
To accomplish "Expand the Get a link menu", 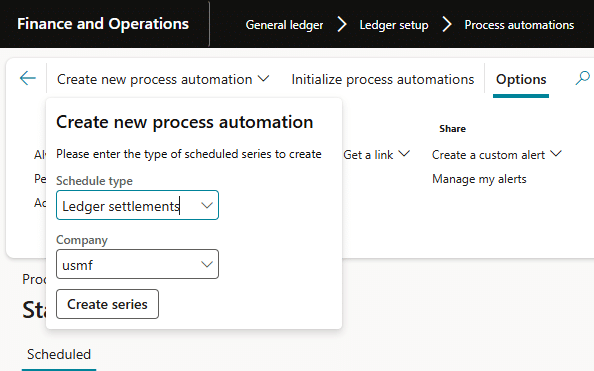I will coord(376,155).
